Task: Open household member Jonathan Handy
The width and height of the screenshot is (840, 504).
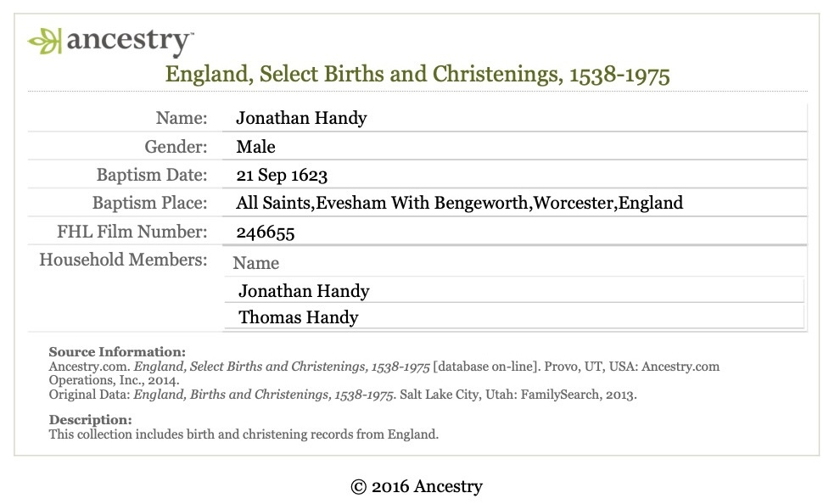Action: [304, 291]
